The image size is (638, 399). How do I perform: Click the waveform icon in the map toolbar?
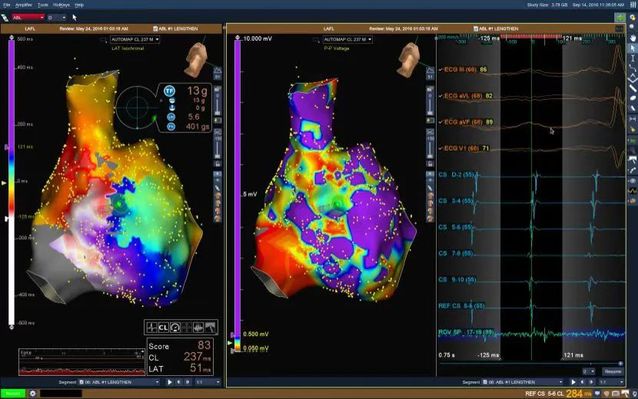pos(199,327)
